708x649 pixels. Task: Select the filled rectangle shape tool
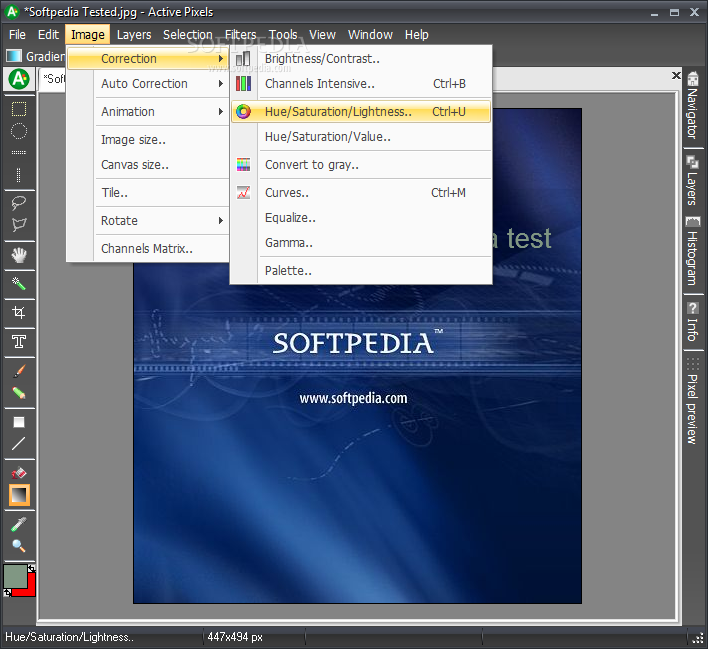tap(19, 422)
